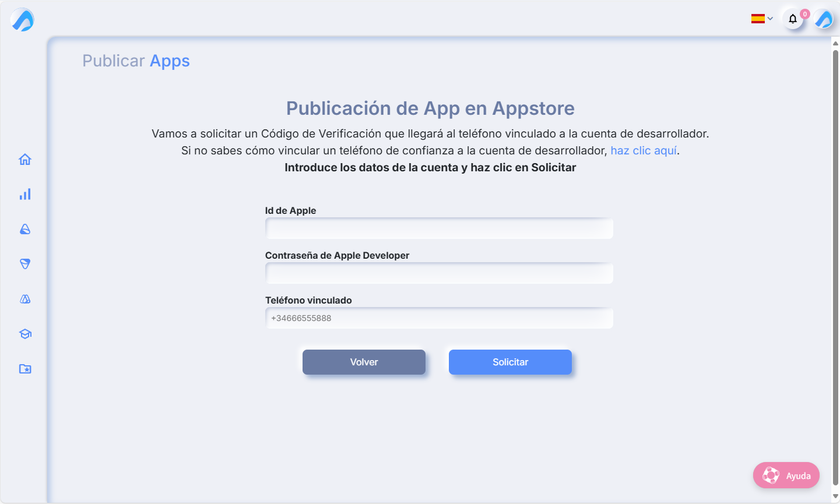Open the Home sidebar icon

[x=25, y=159]
